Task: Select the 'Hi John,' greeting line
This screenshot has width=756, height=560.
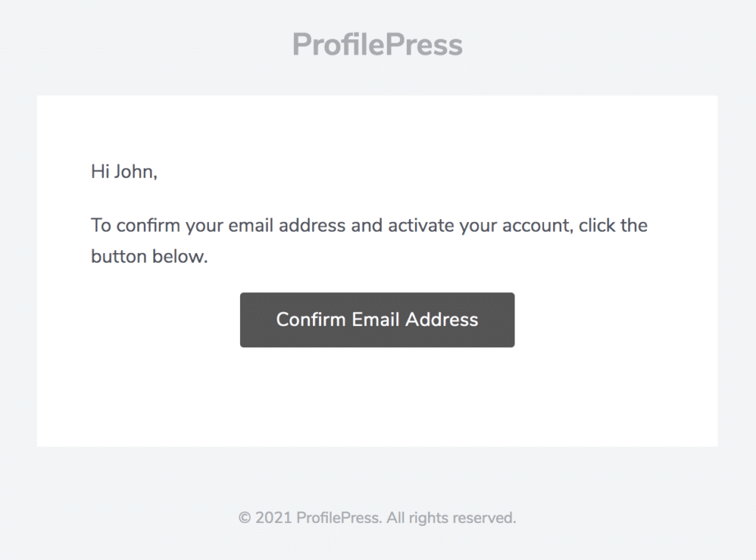Action: tap(124, 172)
